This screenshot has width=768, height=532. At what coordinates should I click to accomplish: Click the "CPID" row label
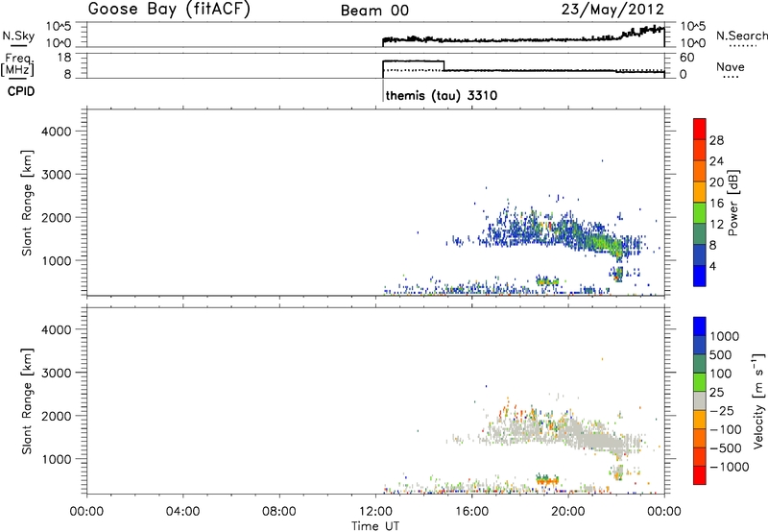click(21, 91)
